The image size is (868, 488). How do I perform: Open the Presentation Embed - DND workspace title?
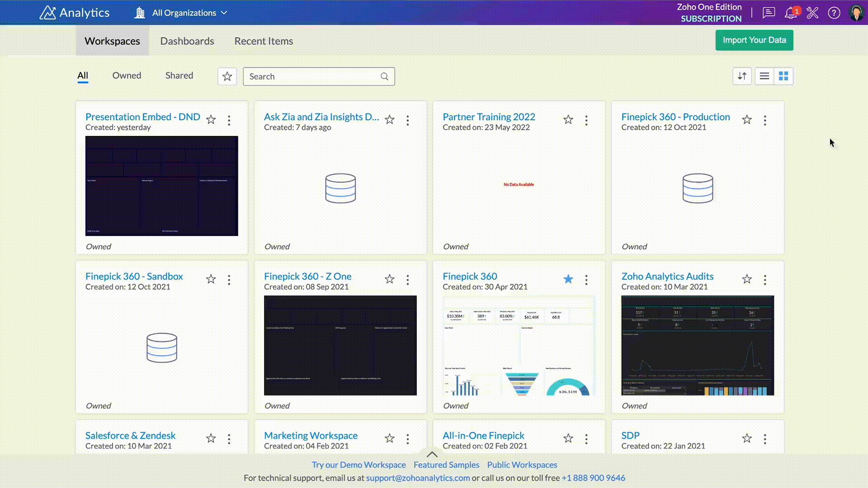pyautogui.click(x=143, y=117)
